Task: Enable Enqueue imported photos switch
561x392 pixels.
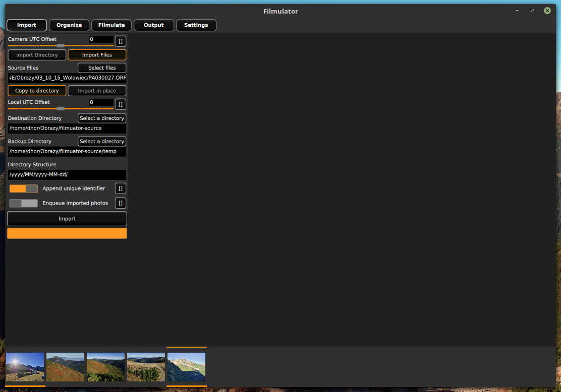Action: 24,203
